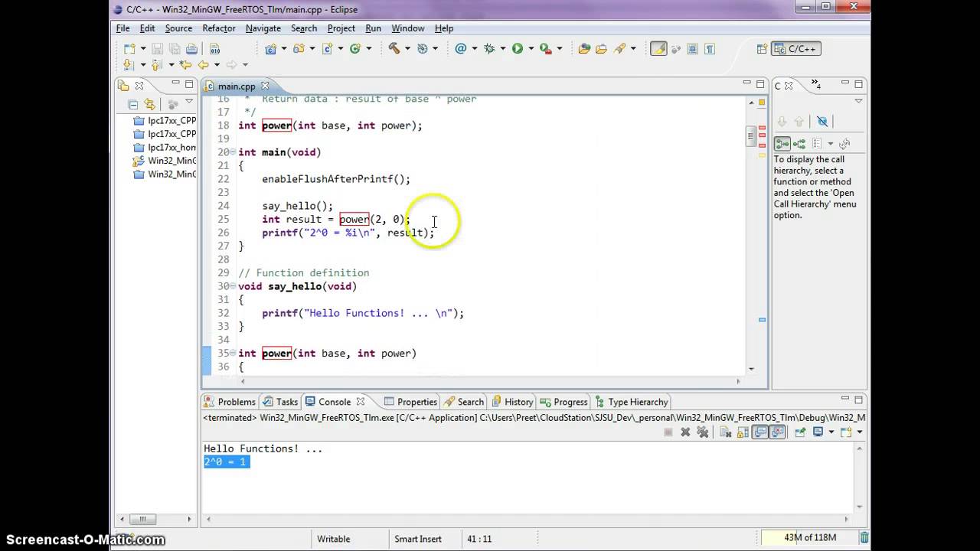Toggle Show Whitespace Characters pilcrow icon
980x551 pixels.
[x=709, y=48]
